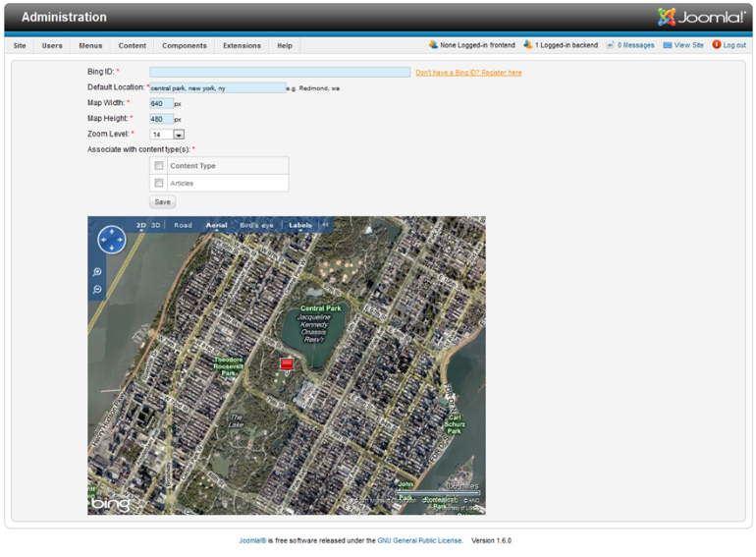Click the 0 Messages link

click(x=635, y=45)
